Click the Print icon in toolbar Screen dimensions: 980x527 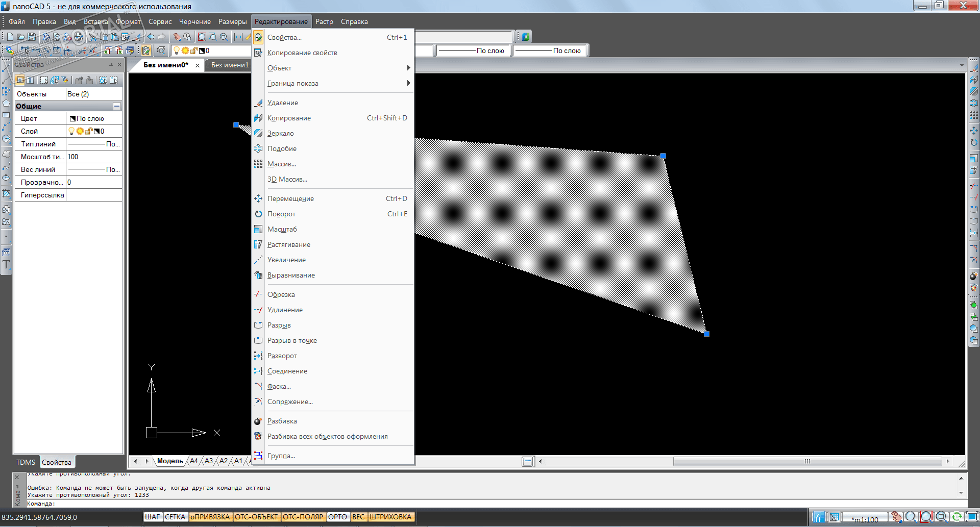tap(46, 37)
